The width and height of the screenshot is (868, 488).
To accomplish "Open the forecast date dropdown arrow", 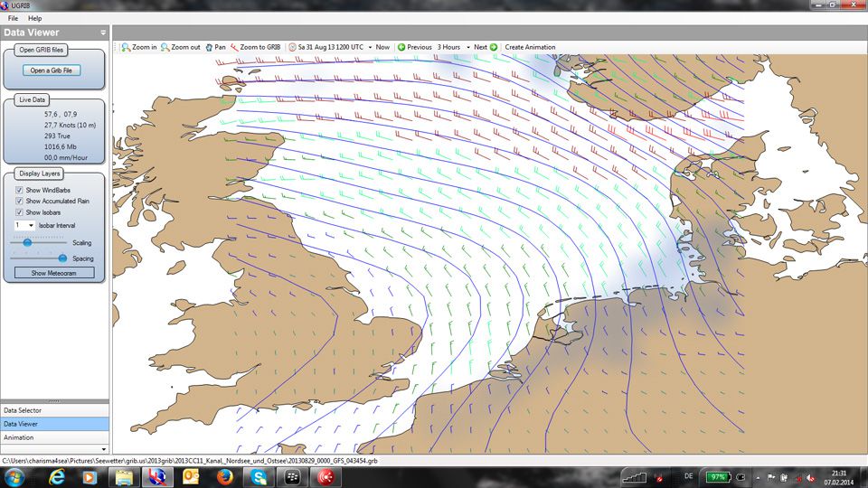I will point(371,48).
